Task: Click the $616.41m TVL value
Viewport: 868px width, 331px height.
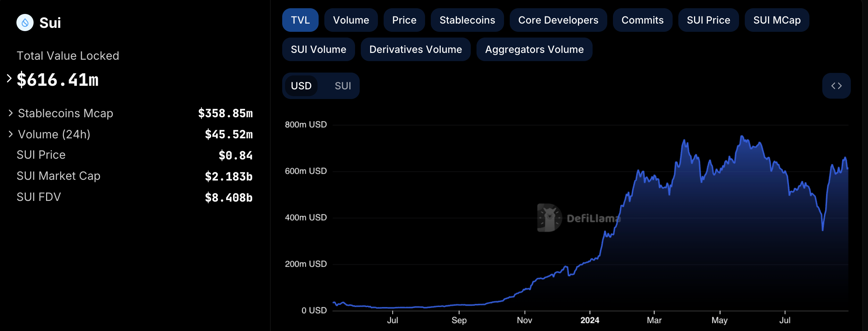Action: [58, 79]
